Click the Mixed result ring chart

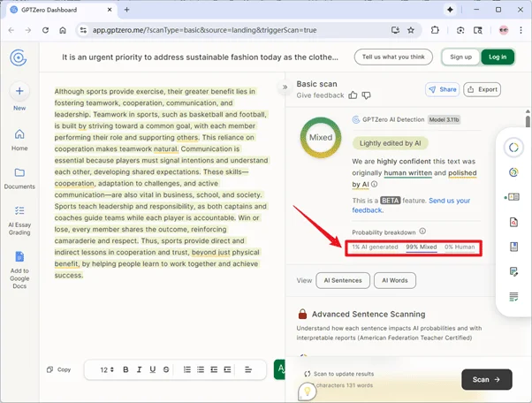point(321,137)
